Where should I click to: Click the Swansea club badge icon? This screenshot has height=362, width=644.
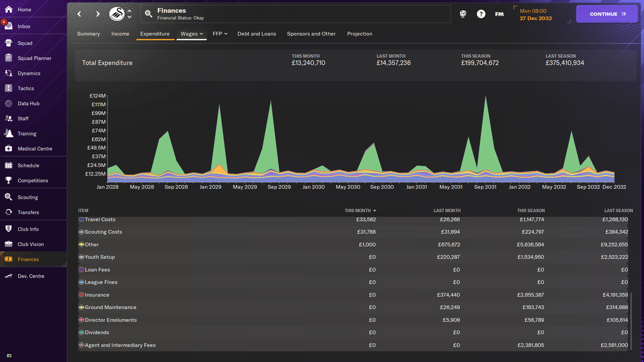coord(117,14)
